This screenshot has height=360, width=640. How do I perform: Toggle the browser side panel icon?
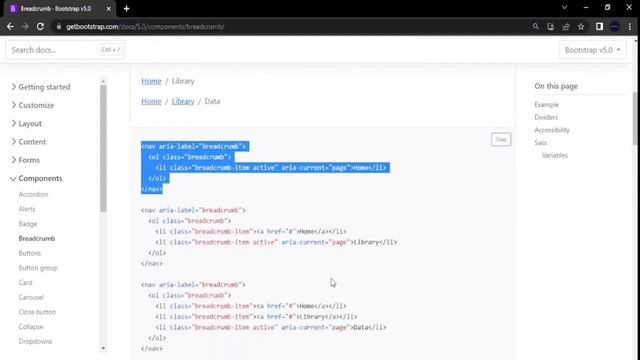(x=599, y=27)
